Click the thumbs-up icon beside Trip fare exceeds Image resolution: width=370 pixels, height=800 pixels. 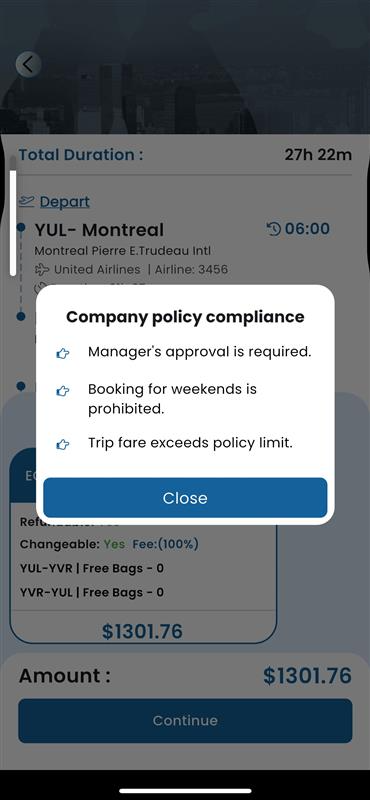[x=62, y=444]
